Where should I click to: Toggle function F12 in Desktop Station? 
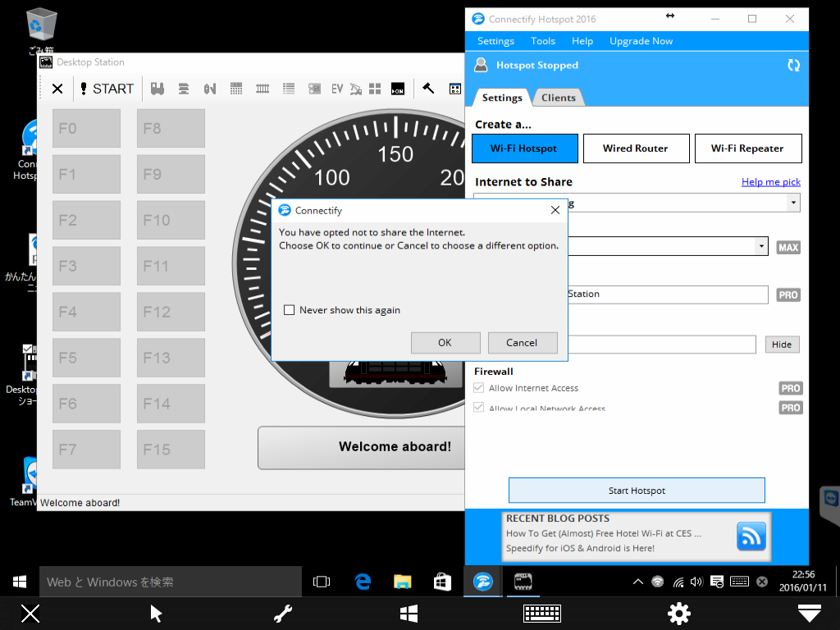171,311
